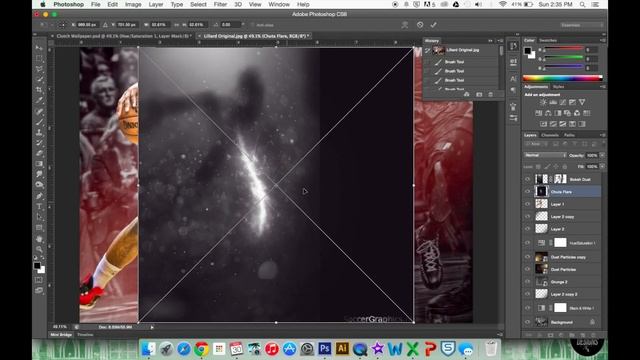
Task: Open the workspace switcher dropdown
Action: point(581,25)
